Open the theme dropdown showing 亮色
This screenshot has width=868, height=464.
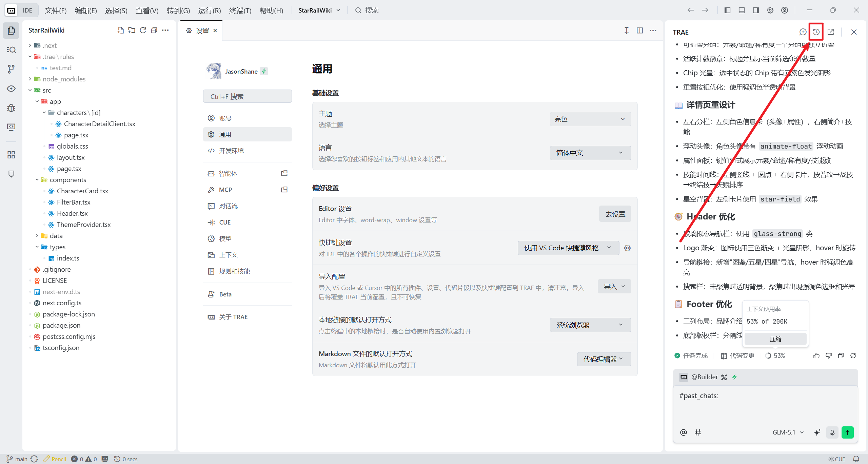pyautogui.click(x=590, y=119)
